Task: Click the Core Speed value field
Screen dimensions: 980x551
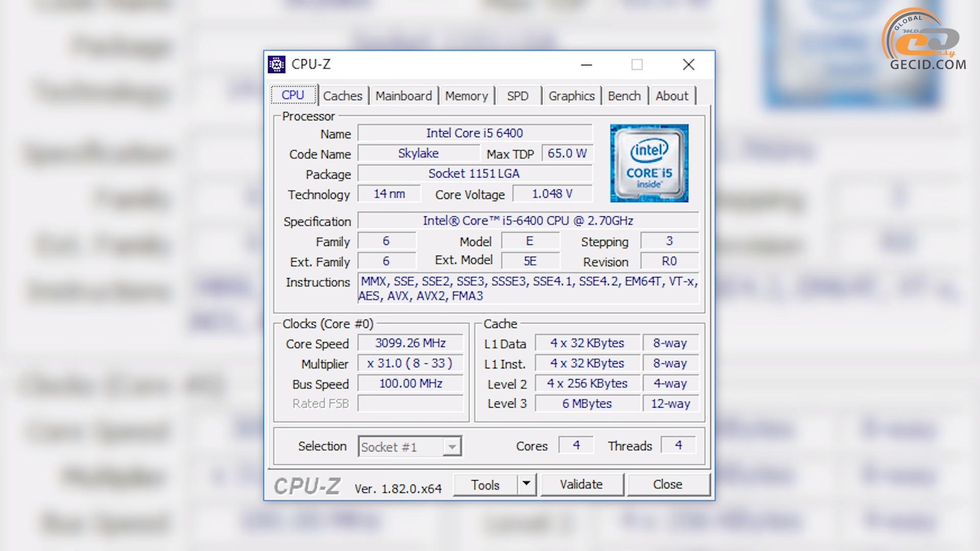Action: click(410, 343)
